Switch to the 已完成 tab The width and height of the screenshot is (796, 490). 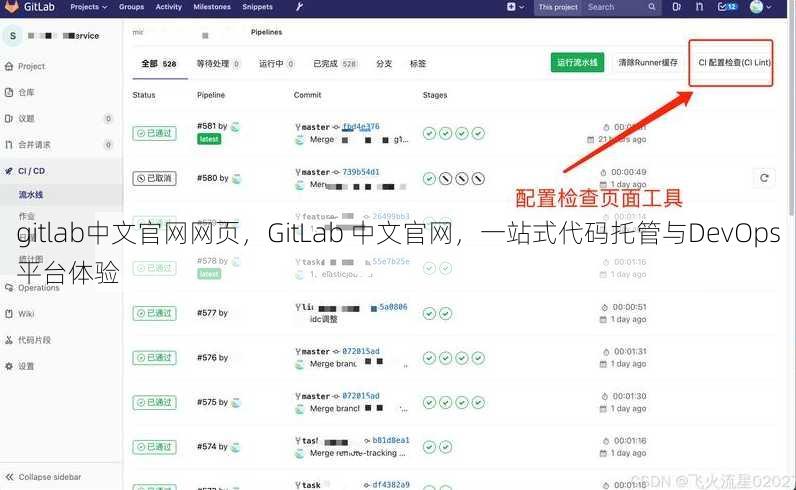[x=336, y=63]
